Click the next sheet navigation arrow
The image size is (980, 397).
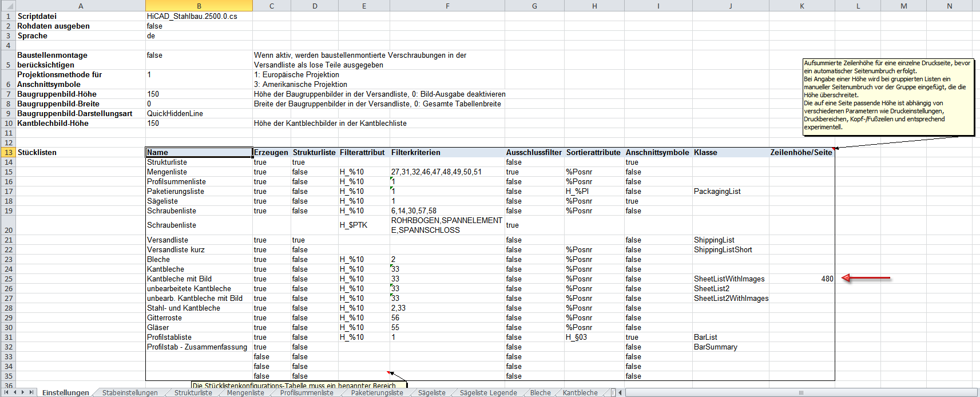(23, 392)
